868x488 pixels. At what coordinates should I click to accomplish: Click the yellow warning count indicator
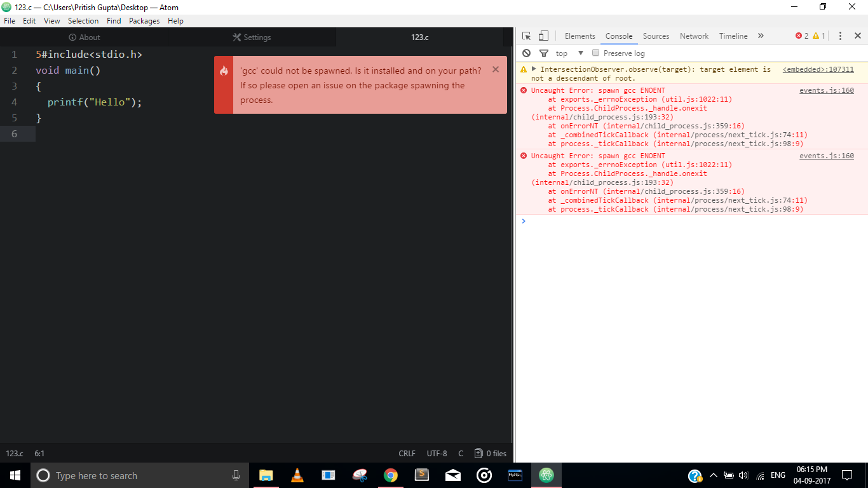819,36
